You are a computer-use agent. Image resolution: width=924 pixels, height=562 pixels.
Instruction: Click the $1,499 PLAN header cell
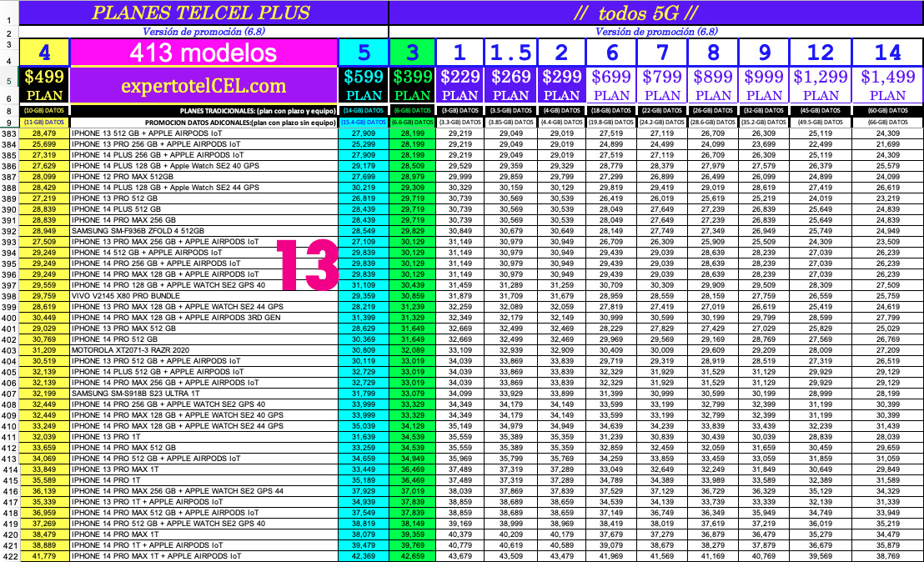tap(888, 86)
